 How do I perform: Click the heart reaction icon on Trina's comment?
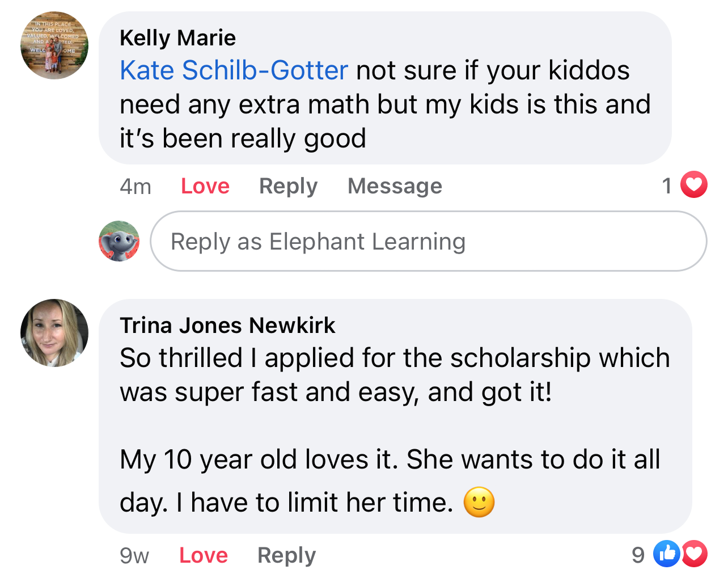tap(695, 554)
